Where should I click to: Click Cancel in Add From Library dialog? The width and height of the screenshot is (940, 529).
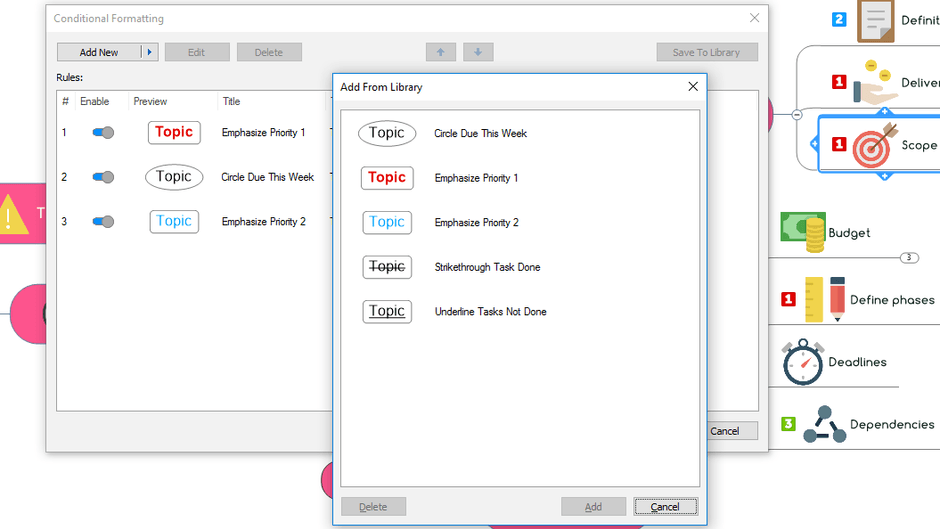pos(665,507)
